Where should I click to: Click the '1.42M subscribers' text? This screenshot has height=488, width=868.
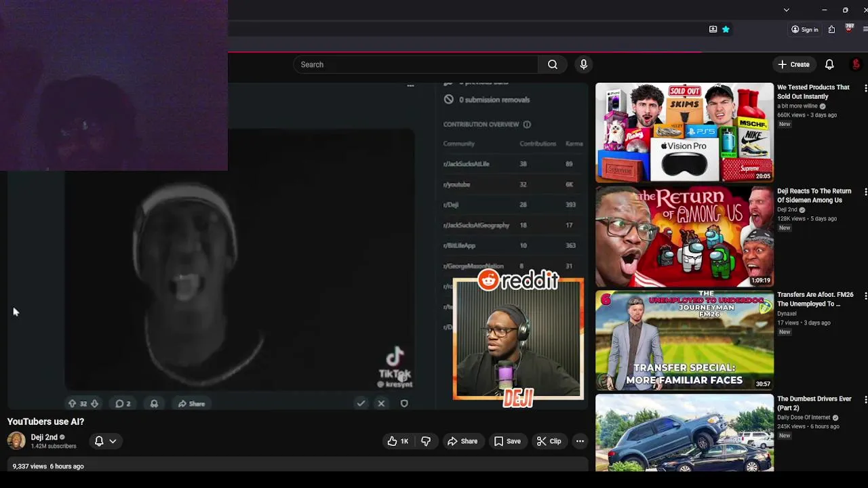pyautogui.click(x=54, y=446)
